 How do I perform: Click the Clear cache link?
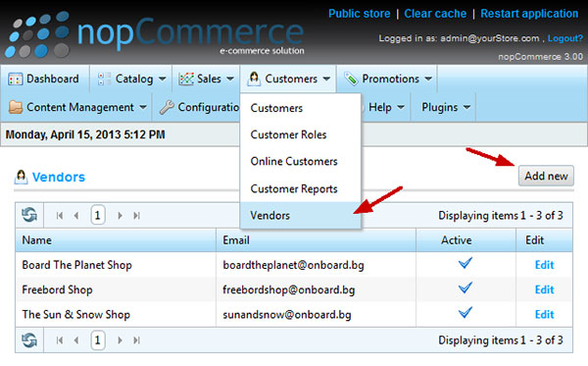(435, 14)
